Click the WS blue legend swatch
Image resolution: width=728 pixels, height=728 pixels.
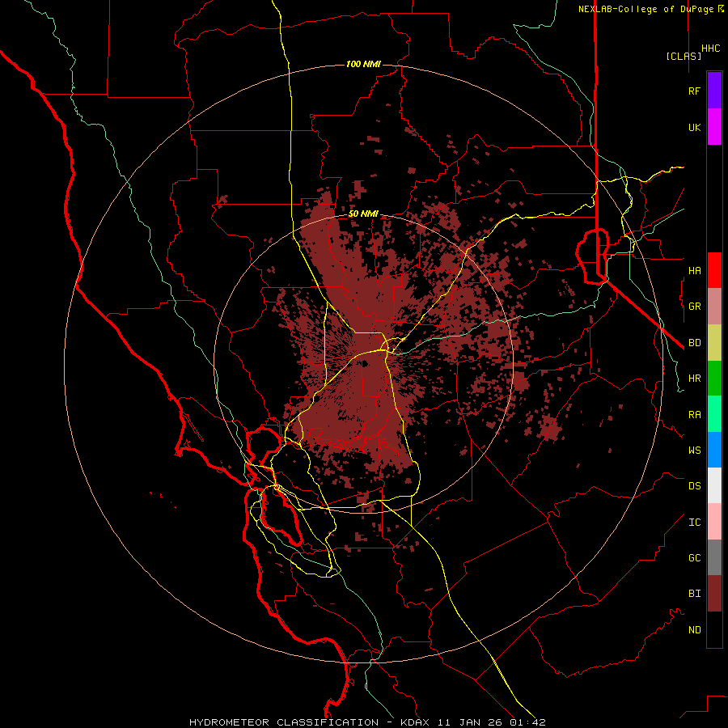click(x=714, y=450)
